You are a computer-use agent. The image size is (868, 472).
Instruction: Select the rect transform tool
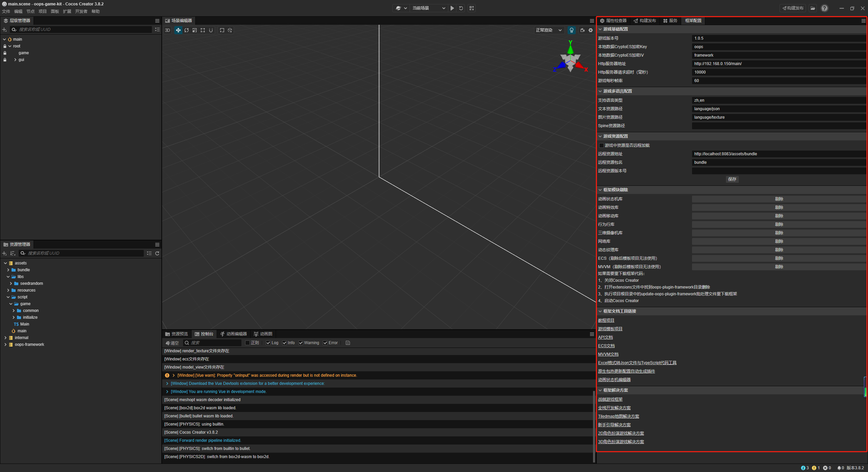[x=203, y=30]
